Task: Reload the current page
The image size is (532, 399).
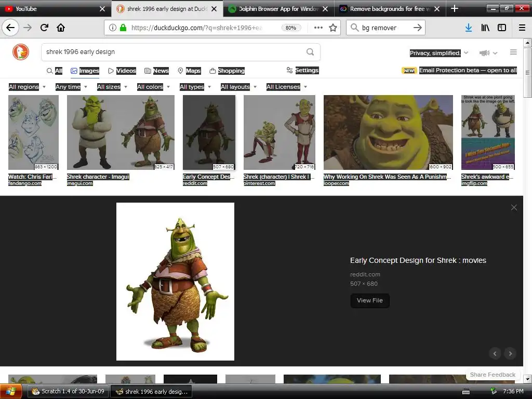Action: tap(44, 28)
